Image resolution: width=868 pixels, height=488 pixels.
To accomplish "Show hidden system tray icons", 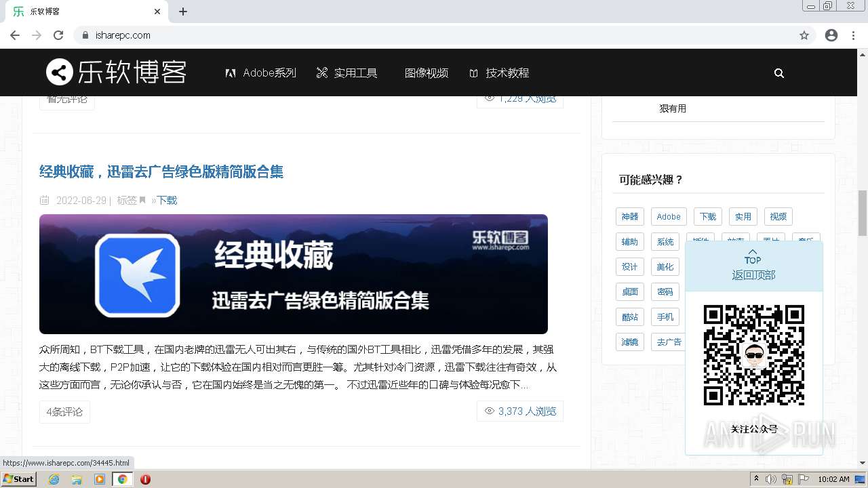I will click(757, 479).
